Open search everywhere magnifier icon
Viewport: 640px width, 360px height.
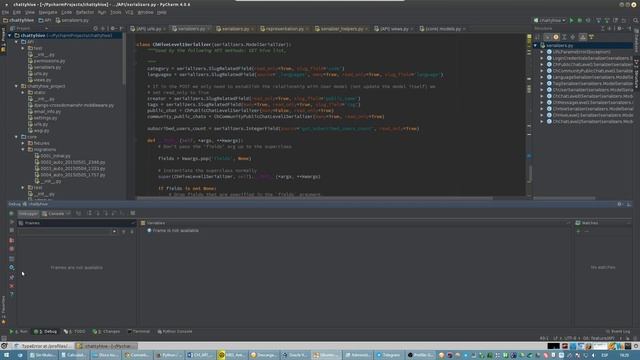pos(636,20)
